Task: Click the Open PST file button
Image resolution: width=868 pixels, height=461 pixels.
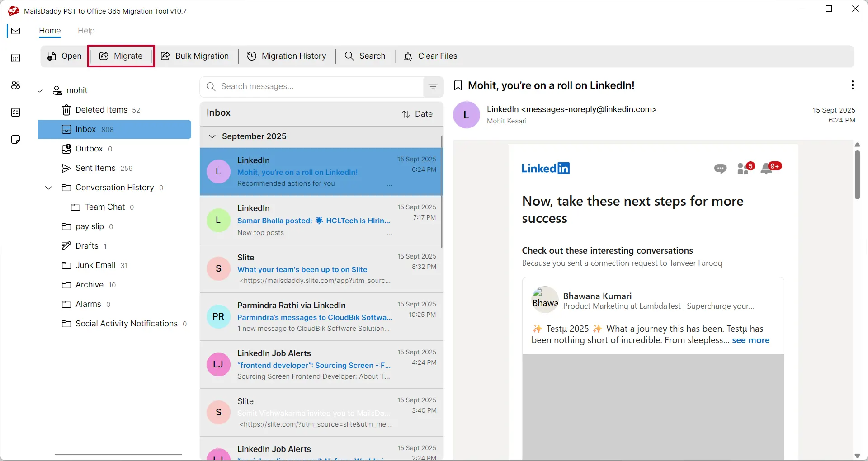Action: (65, 56)
